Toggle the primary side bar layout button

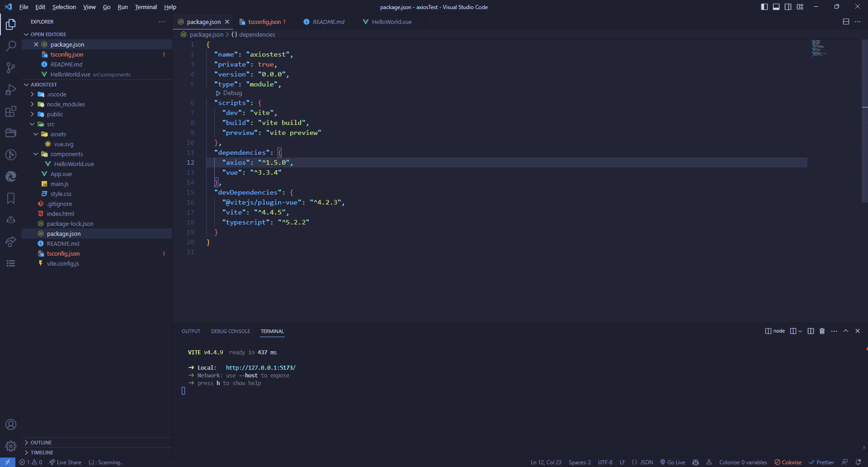tap(764, 7)
